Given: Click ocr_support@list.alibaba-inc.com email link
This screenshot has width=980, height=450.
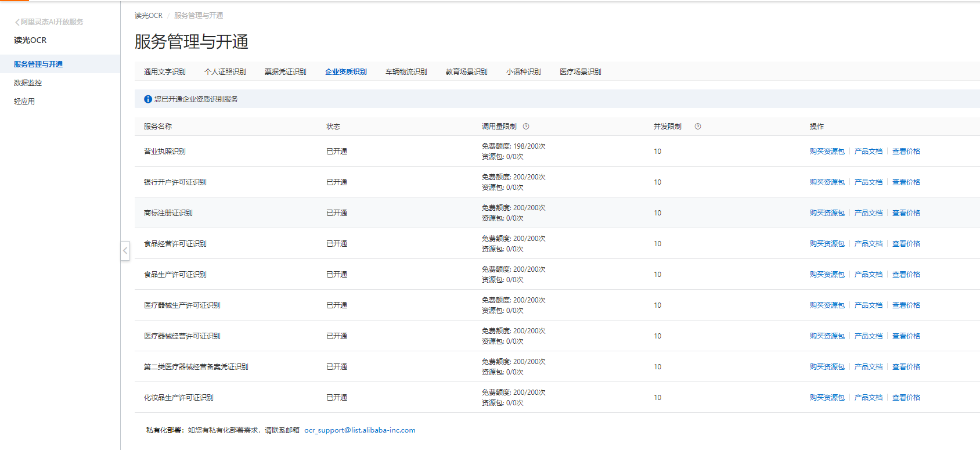Looking at the screenshot, I should point(360,430).
